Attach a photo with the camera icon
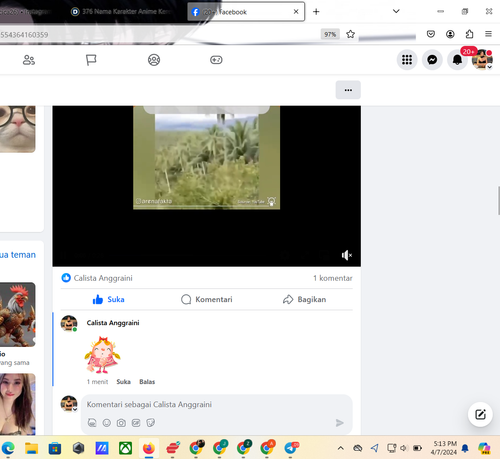 (121, 423)
